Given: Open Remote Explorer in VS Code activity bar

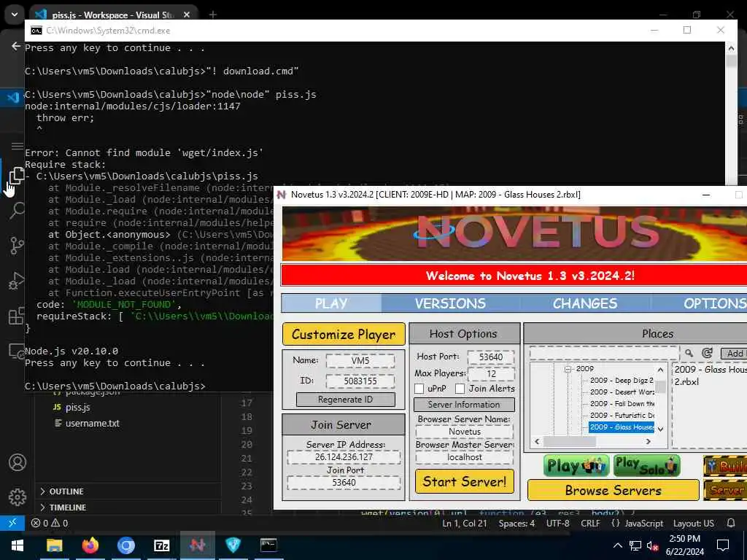Looking at the screenshot, I should tap(17, 351).
